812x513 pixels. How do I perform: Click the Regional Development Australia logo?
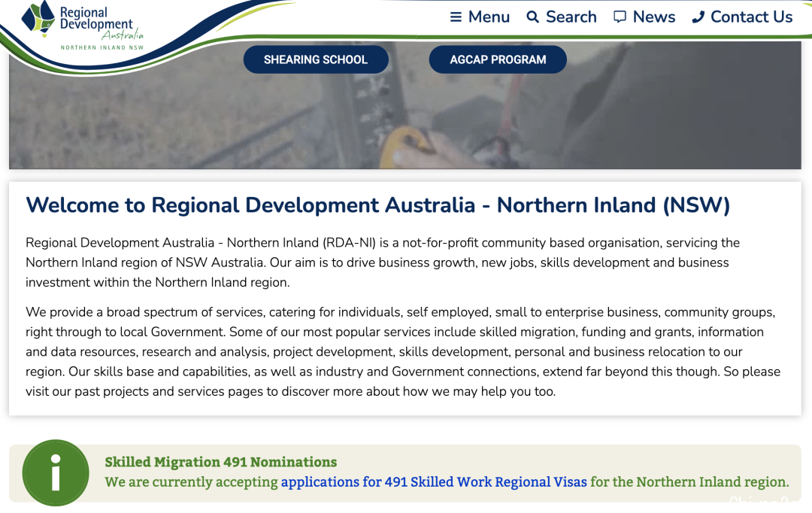[x=83, y=26]
